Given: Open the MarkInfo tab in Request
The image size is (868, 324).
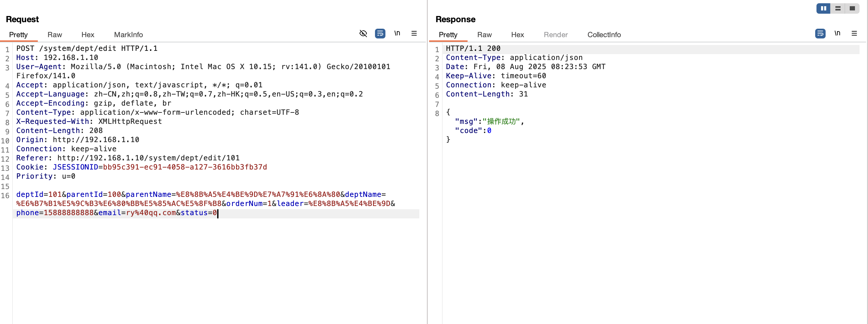Looking at the screenshot, I should tap(128, 35).
